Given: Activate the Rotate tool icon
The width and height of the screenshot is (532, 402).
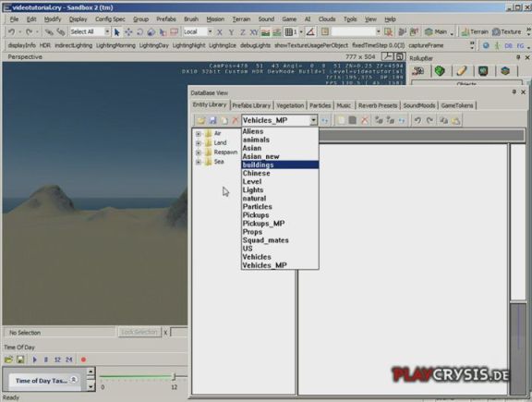Looking at the screenshot, I should pos(139,32).
